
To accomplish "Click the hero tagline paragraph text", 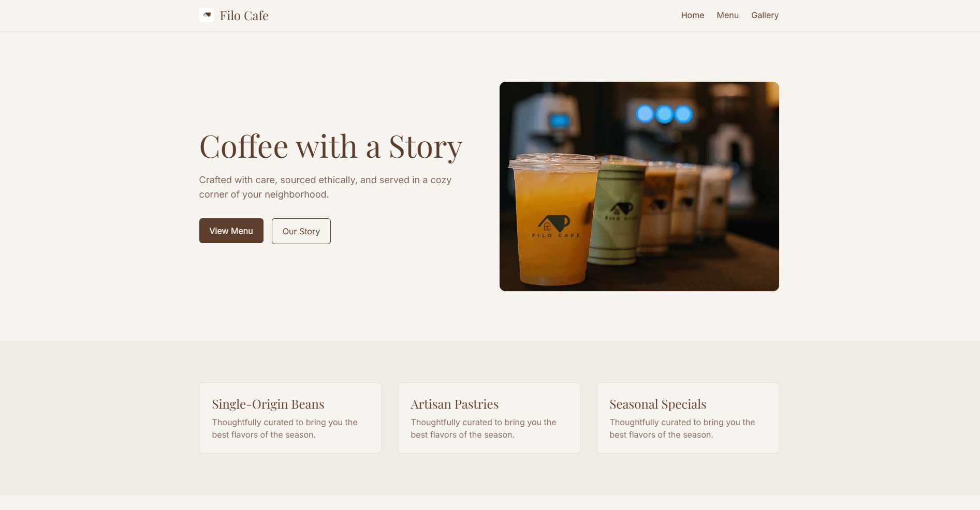I will 325,187.
